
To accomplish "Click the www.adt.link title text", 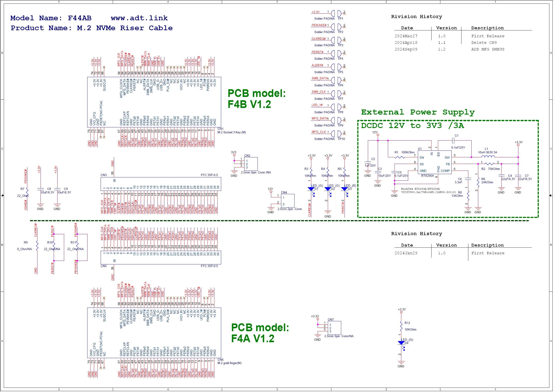I will 139,18.
